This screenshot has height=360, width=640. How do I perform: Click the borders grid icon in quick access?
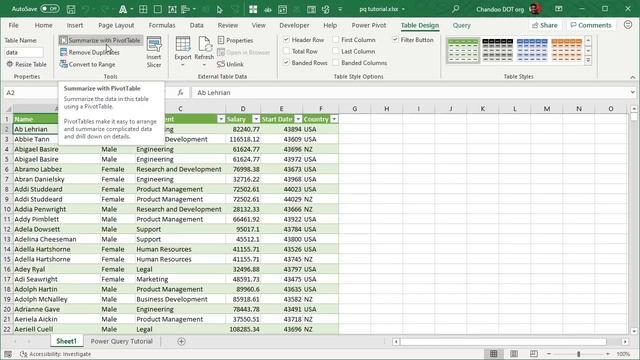[x=143, y=9]
